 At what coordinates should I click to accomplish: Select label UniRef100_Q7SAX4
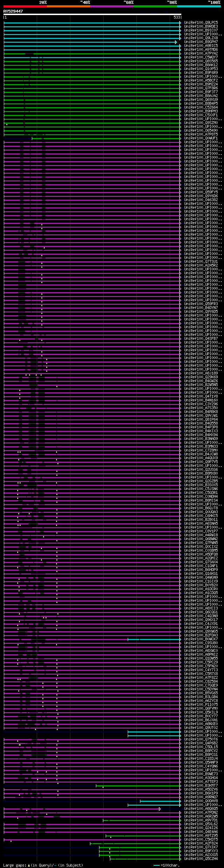coord(201,562)
